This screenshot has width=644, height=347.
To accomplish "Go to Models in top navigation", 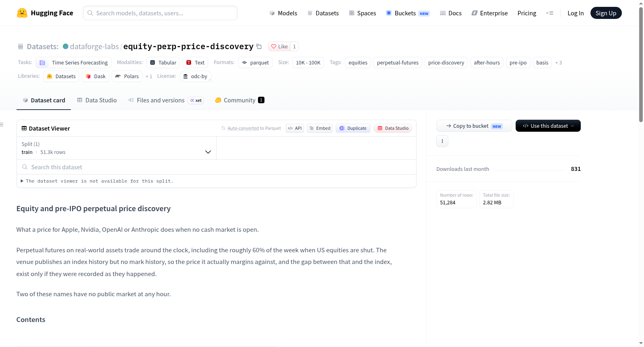I will (283, 13).
